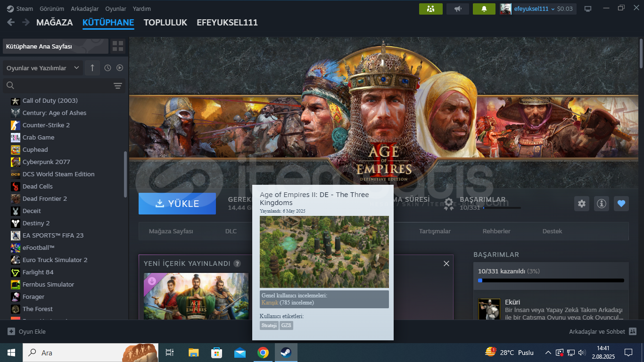Open the DLC link

[x=231, y=231]
